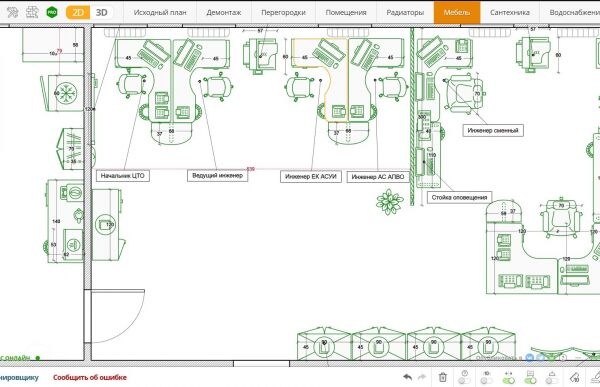600x387 pixels.
Task: Open the Демонтаж tab
Action: [224, 13]
